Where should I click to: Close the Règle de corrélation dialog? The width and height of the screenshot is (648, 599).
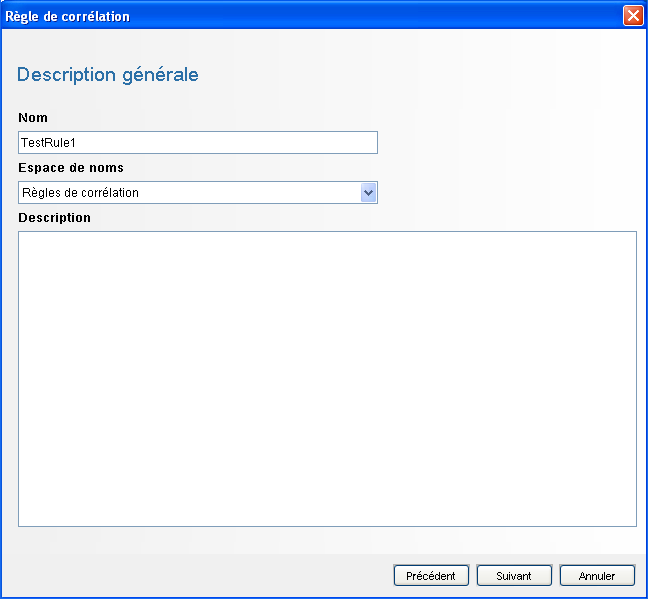[633, 16]
